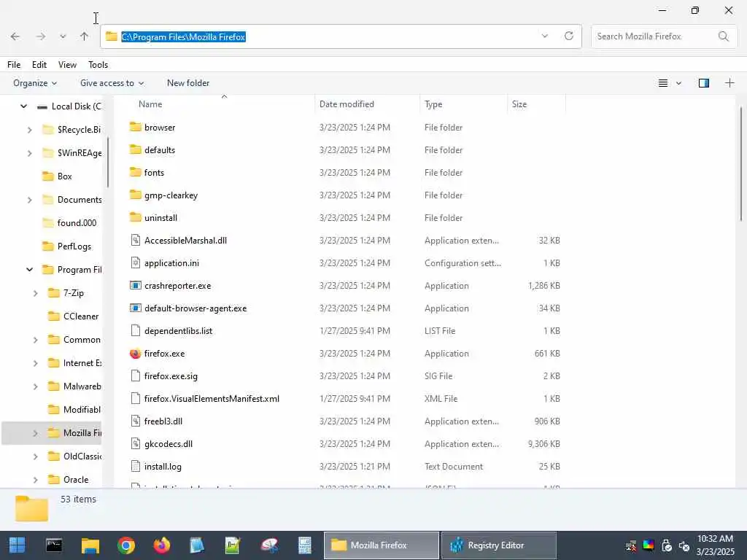Open Firefox from the taskbar
Screen dimensions: 747x560
pos(161,545)
